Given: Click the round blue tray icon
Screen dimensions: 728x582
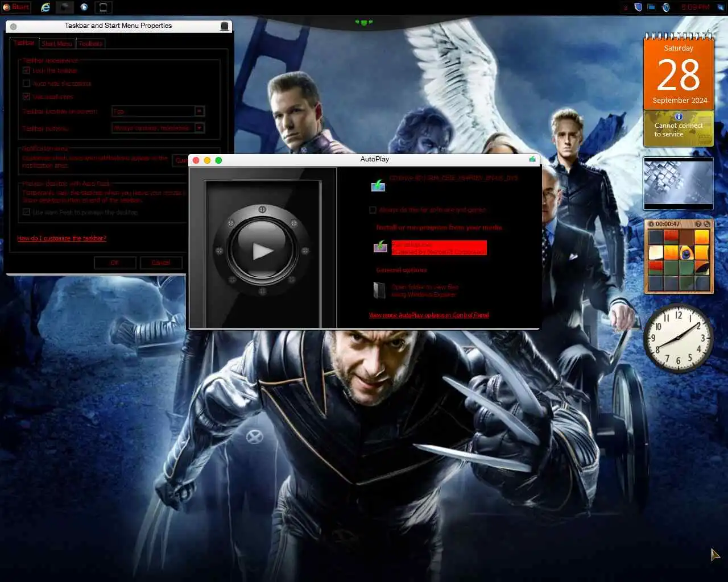Looking at the screenshot, I should 665,7.
